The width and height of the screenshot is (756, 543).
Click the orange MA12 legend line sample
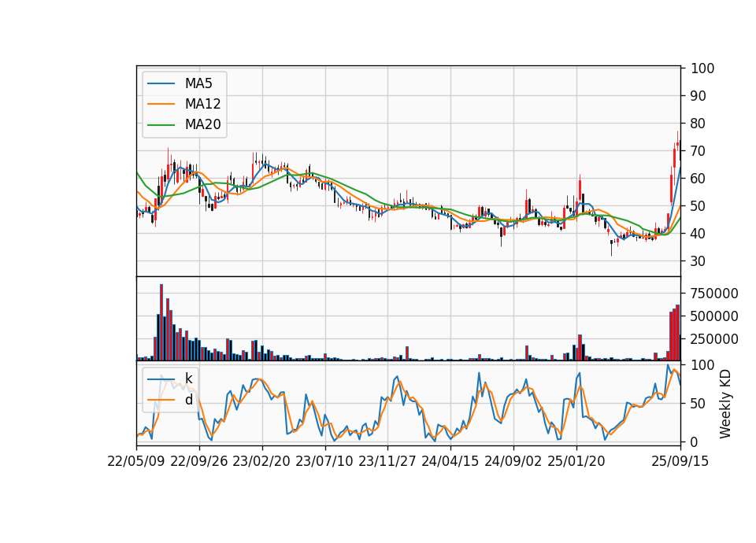coord(161,104)
